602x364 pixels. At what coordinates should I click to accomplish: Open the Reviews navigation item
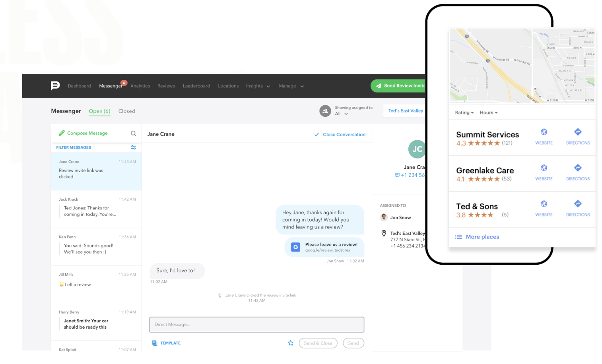pyautogui.click(x=166, y=86)
